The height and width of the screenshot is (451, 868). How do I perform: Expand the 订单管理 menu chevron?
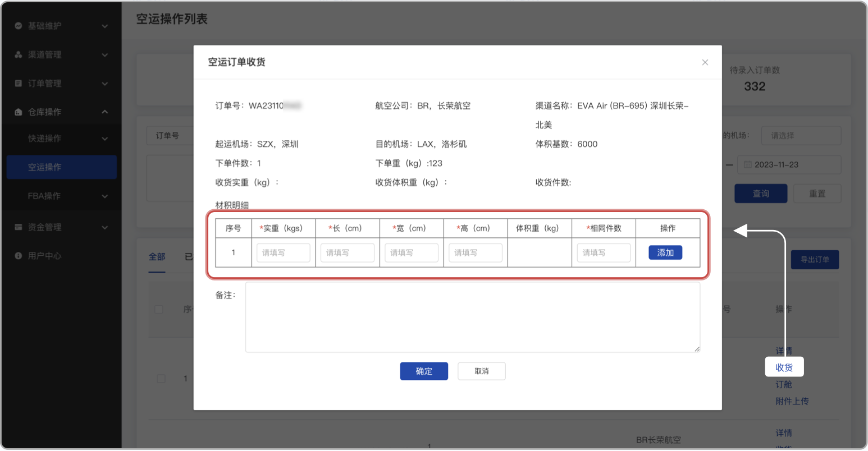pos(104,83)
